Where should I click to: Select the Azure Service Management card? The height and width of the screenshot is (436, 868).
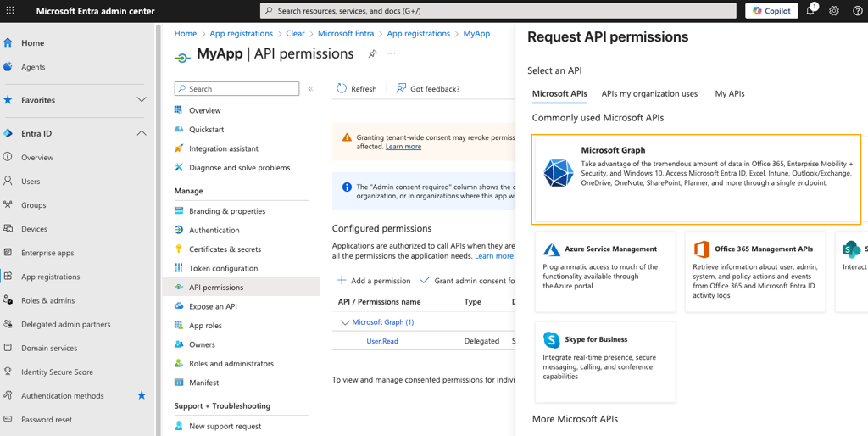point(605,271)
